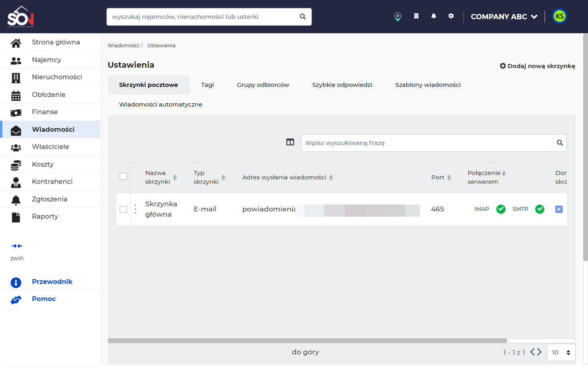Sort by Port column
The image size is (588, 368).
pos(449,177)
